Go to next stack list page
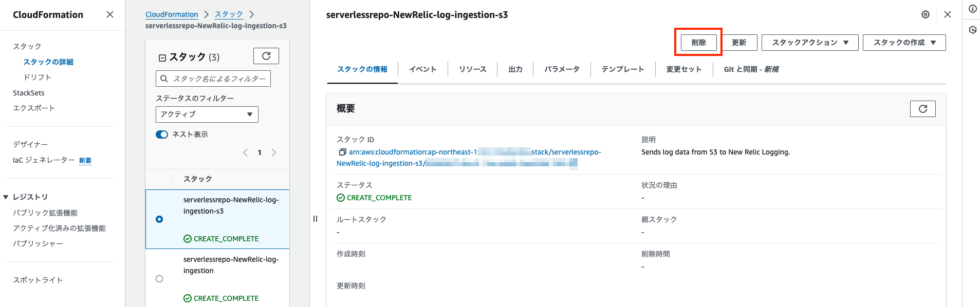The width and height of the screenshot is (980, 307). [274, 152]
